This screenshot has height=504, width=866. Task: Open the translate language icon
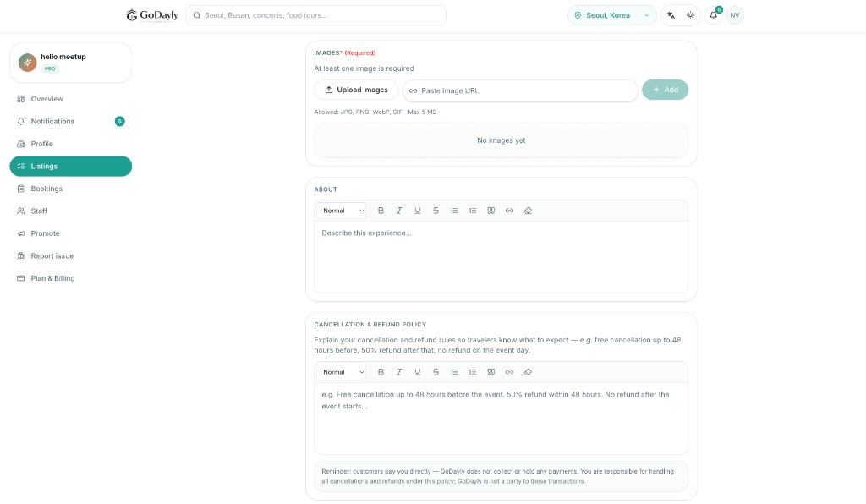671,15
